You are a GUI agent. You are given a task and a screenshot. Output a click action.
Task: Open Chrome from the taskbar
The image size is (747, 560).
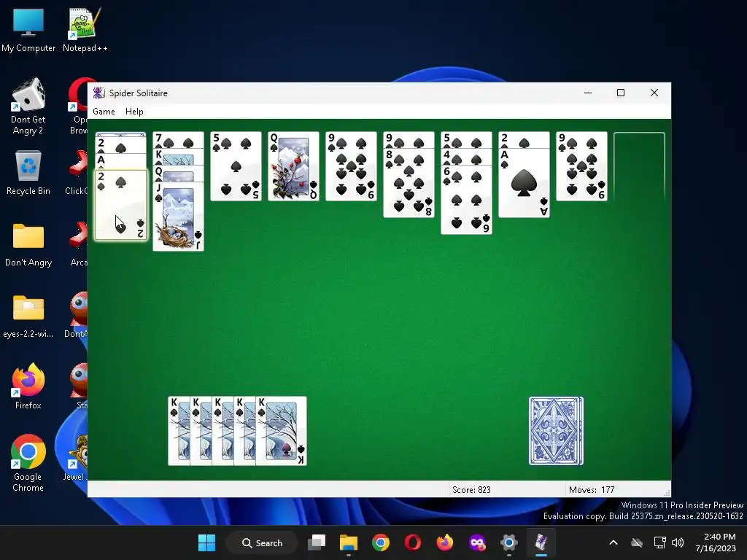click(380, 542)
